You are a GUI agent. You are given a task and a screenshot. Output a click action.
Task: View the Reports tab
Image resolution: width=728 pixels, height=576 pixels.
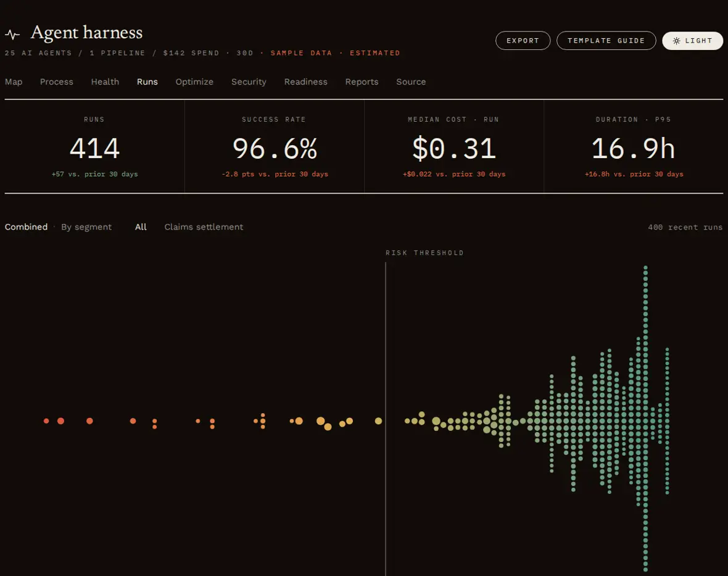click(362, 81)
